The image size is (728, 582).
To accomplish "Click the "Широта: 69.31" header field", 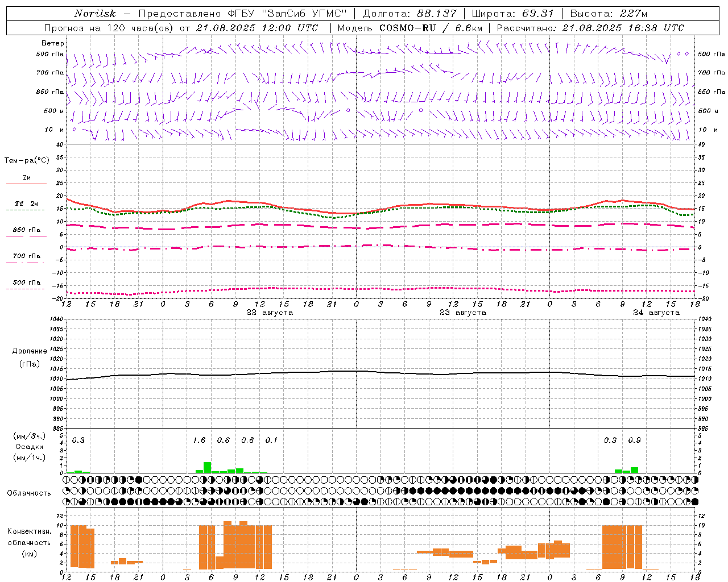I will click(x=512, y=14).
